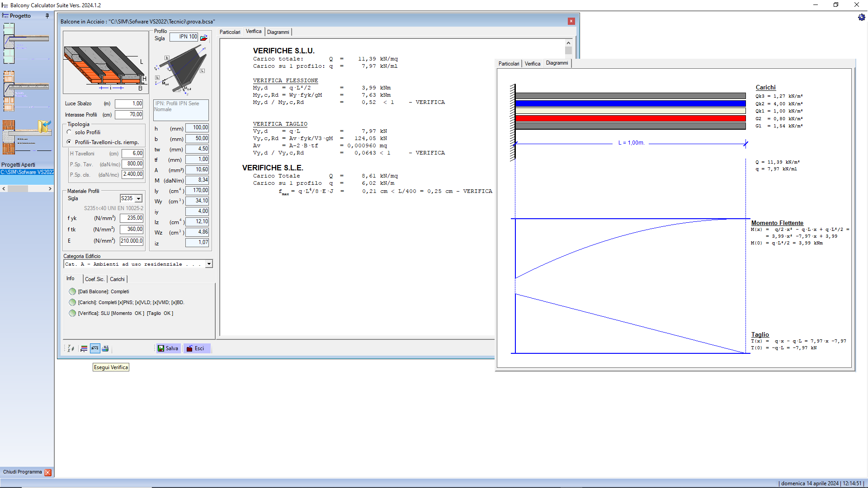Open the Carichi tab
868x488 pixels.
pyautogui.click(x=117, y=279)
